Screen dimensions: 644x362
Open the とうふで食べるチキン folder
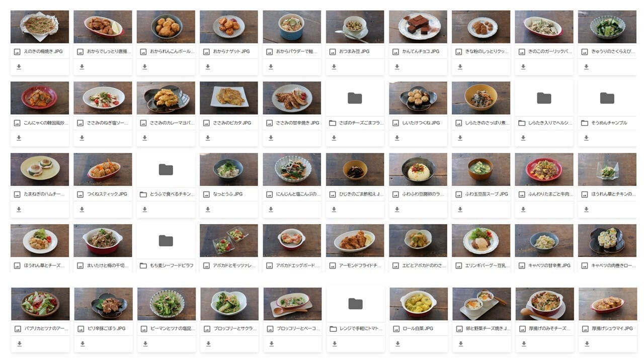coord(166,169)
